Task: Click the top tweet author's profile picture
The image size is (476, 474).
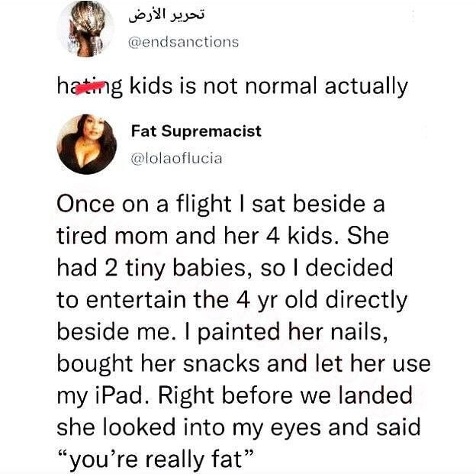Action: (x=85, y=30)
